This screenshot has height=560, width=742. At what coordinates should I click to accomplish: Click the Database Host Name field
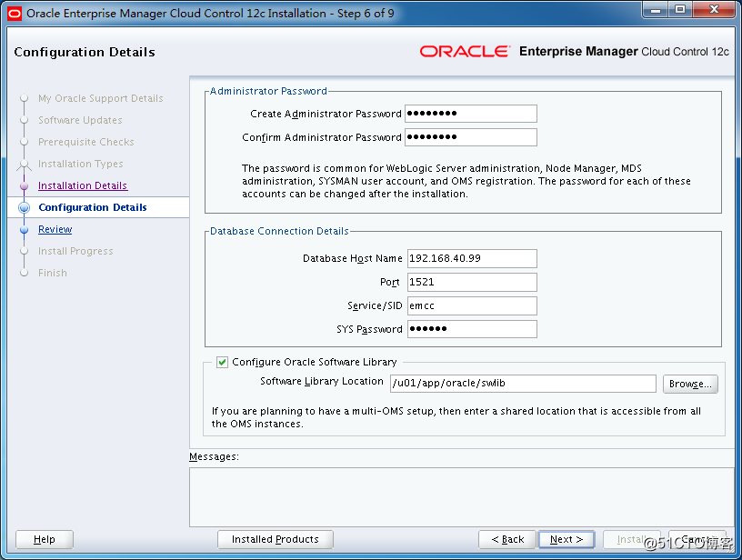[470, 258]
